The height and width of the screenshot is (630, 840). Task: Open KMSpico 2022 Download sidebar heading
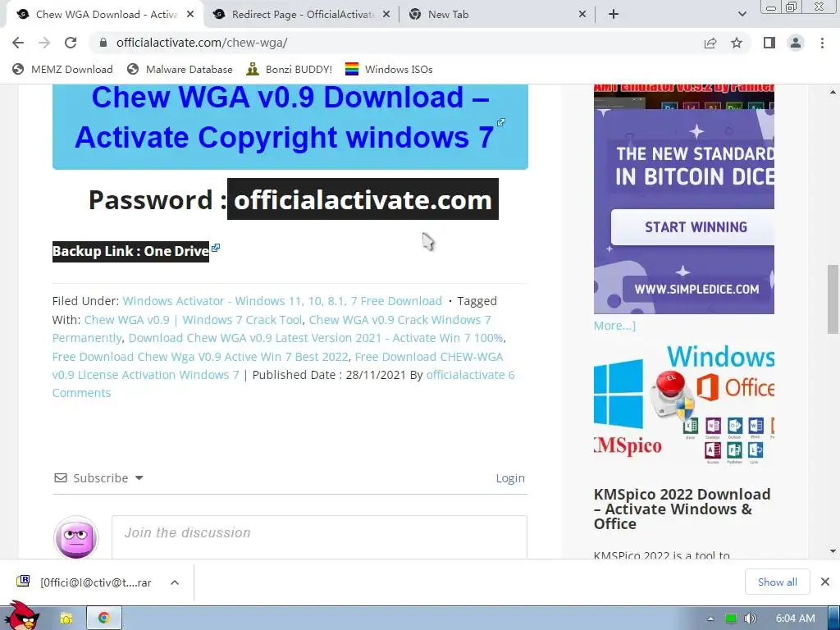coord(682,509)
